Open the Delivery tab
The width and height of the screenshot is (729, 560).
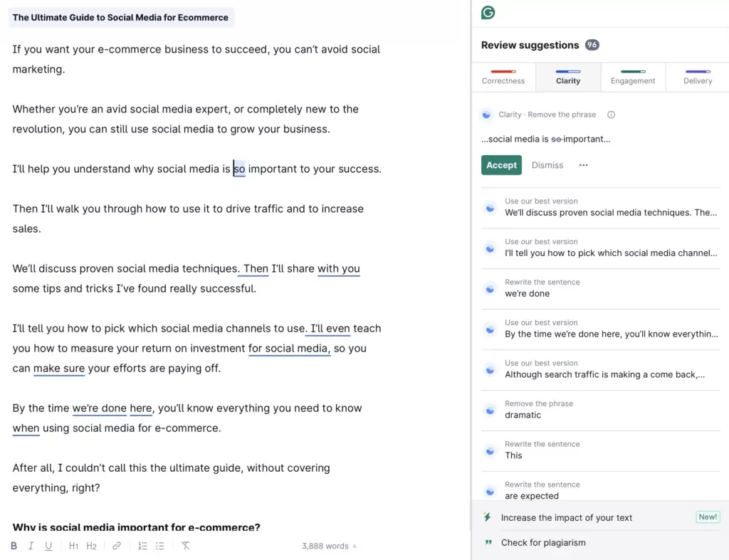[x=698, y=77]
